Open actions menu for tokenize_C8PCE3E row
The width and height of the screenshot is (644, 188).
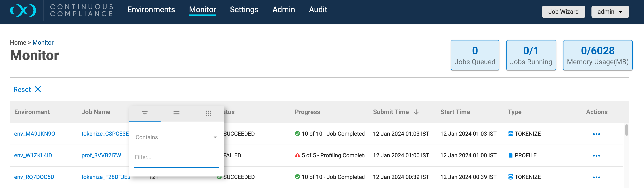coord(597,134)
